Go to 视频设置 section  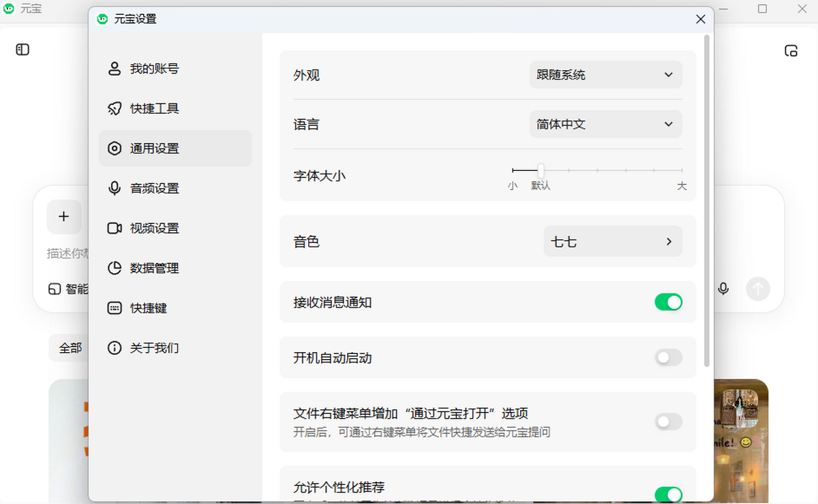[175, 228]
